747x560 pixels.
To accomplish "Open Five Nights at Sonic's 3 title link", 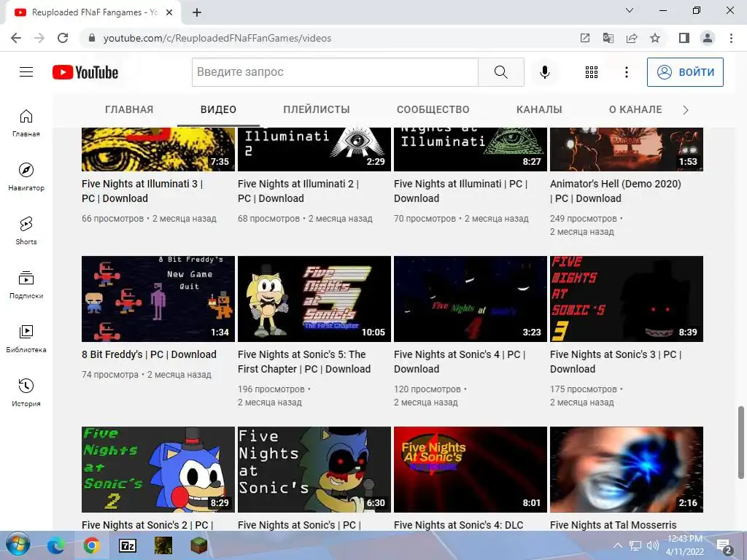I will click(x=616, y=362).
